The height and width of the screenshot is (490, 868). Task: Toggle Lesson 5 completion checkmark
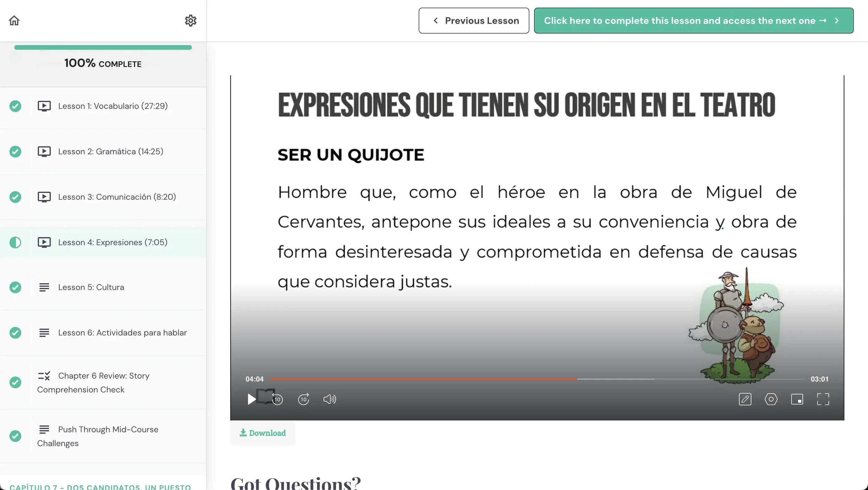click(x=15, y=287)
